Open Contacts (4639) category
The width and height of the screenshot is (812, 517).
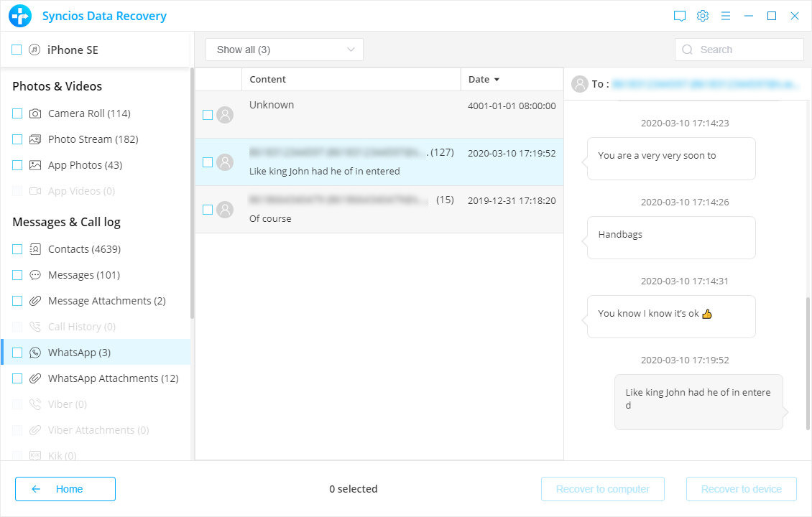point(84,249)
